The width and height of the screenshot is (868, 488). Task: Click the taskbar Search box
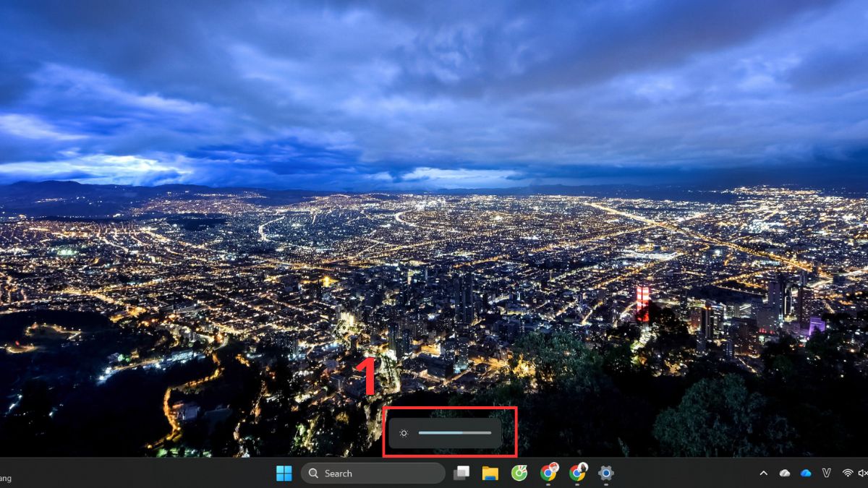click(373, 474)
